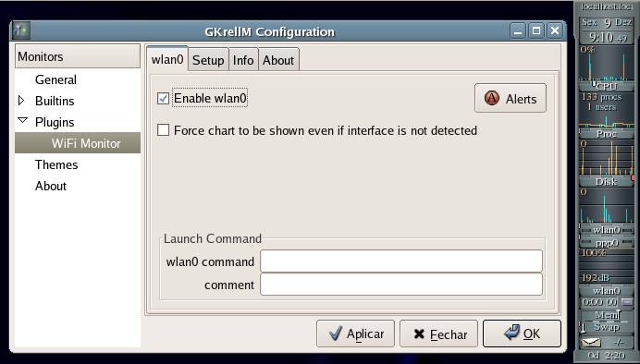The width and height of the screenshot is (640, 364).
Task: Click the Aplicar button
Action: click(355, 334)
